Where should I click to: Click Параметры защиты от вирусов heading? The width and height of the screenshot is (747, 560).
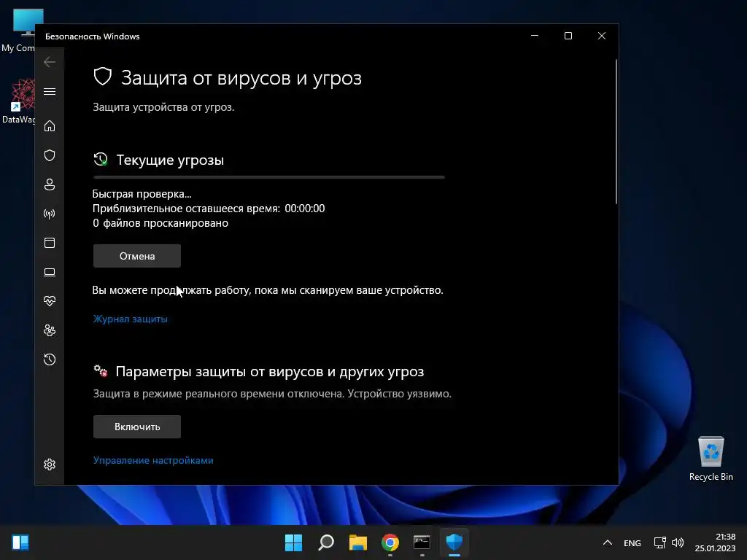[270, 371]
